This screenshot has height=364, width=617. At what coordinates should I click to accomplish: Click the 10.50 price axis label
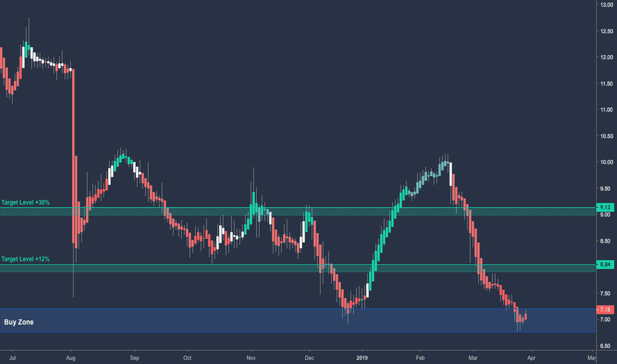(x=606, y=136)
